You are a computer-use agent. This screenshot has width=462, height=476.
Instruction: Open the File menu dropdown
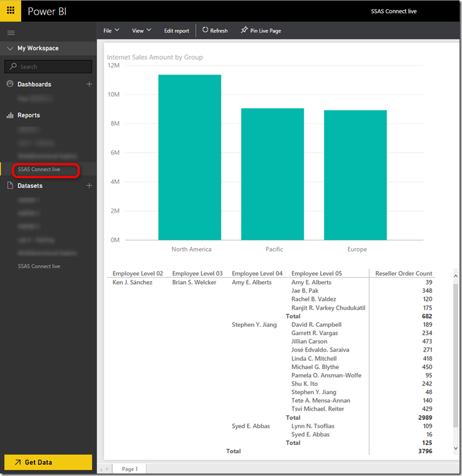[111, 31]
